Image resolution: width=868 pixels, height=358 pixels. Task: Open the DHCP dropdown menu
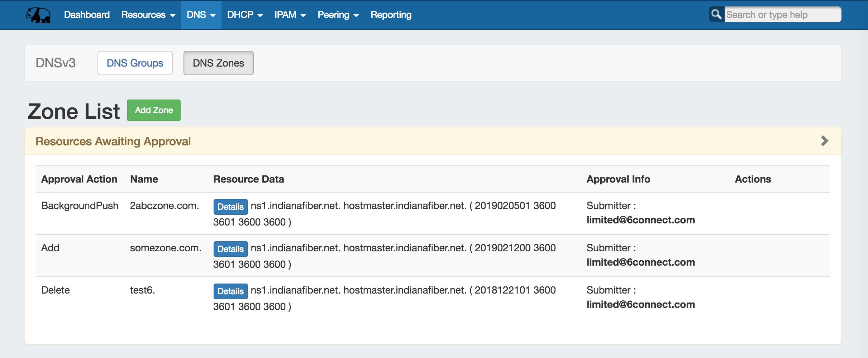[x=245, y=15]
